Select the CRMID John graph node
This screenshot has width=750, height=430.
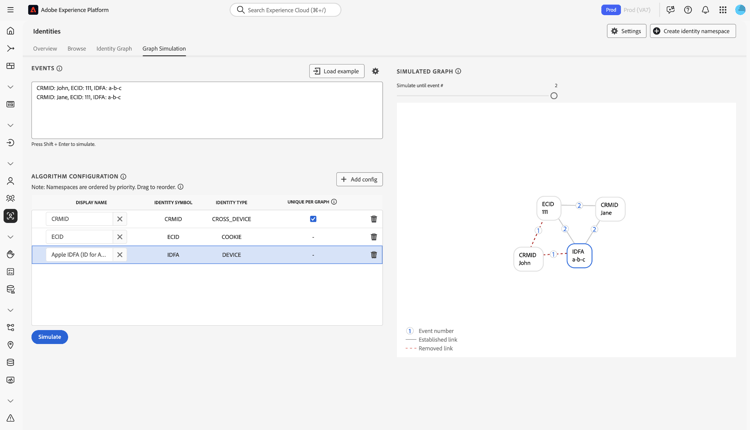coord(528,259)
